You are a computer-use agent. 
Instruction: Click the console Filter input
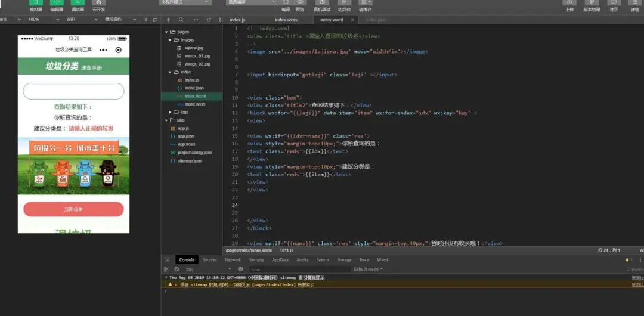point(300,269)
